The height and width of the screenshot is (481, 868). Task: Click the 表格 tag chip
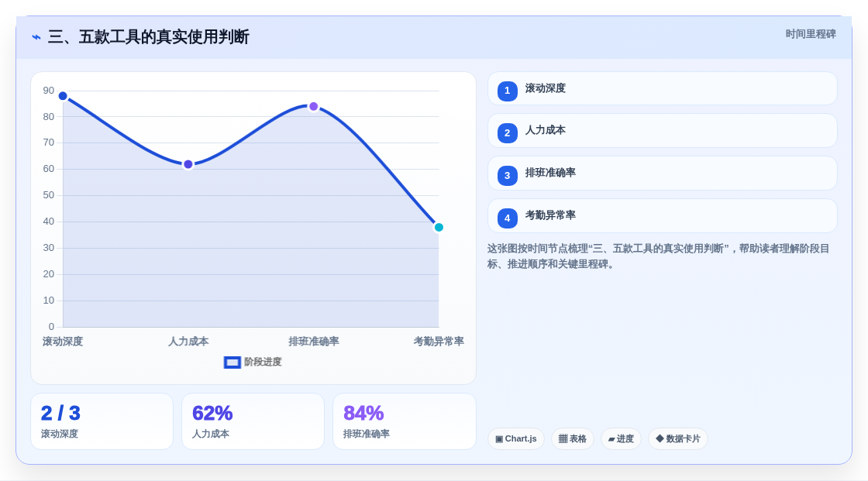(573, 439)
